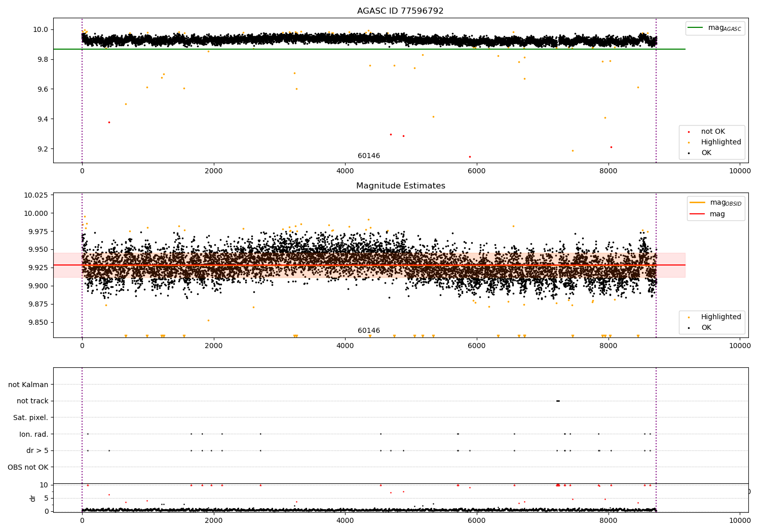This screenshot has width=760, height=532.
Task: Click the green line sample in the mag AGASC legend
Action: 696,28
